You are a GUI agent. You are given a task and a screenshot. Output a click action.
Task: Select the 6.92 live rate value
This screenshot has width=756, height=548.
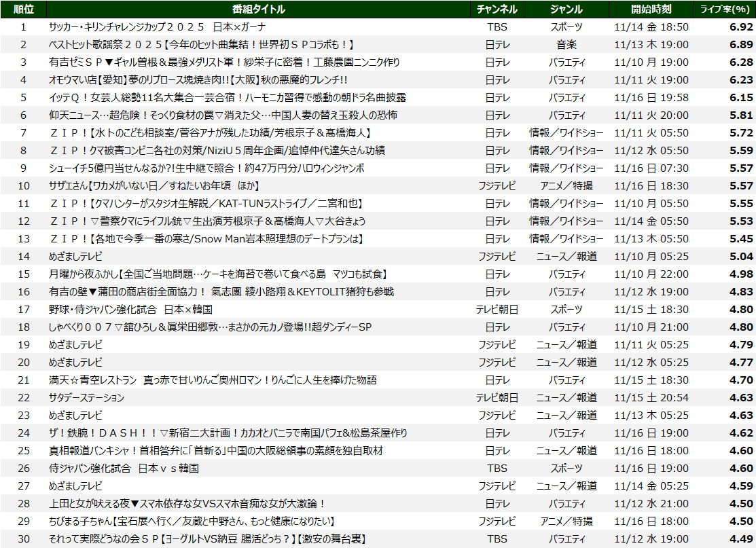tap(740, 26)
